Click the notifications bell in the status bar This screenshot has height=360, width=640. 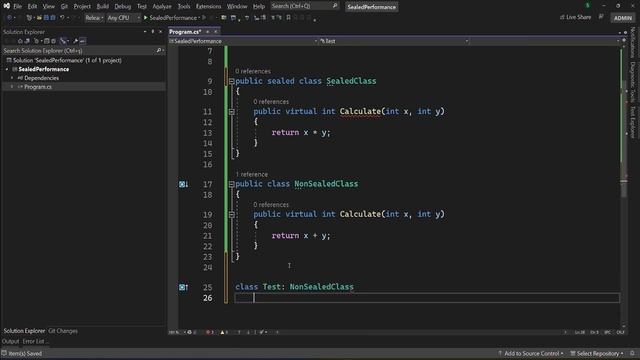click(x=632, y=353)
